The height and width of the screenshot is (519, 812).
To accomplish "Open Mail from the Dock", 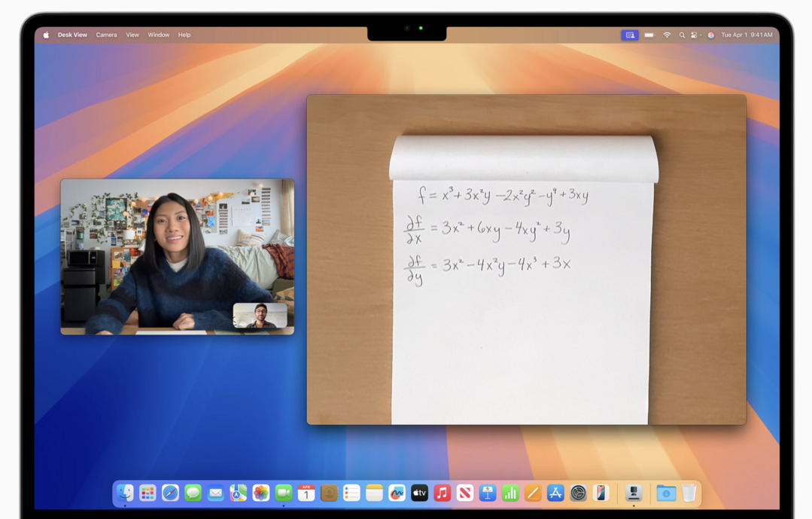I will (x=215, y=493).
